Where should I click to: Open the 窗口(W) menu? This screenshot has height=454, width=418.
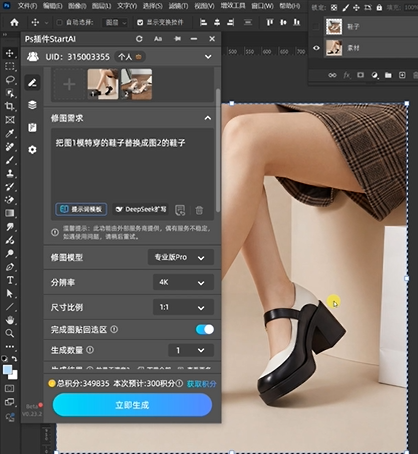262,6
